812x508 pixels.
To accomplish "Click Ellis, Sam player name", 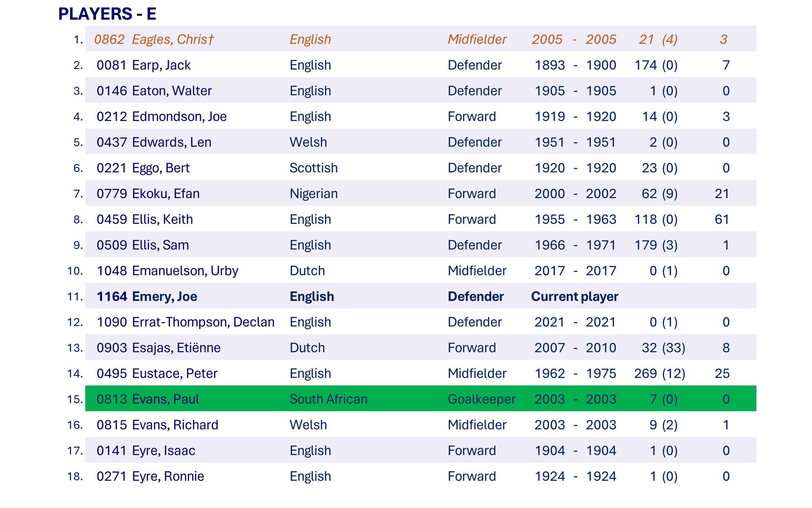I will [160, 245].
